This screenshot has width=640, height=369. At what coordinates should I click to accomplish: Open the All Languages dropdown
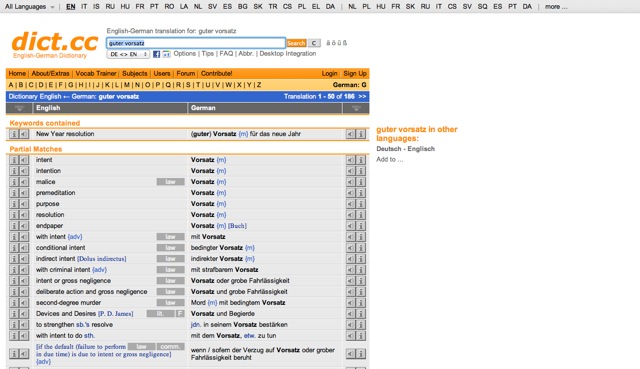[29, 7]
